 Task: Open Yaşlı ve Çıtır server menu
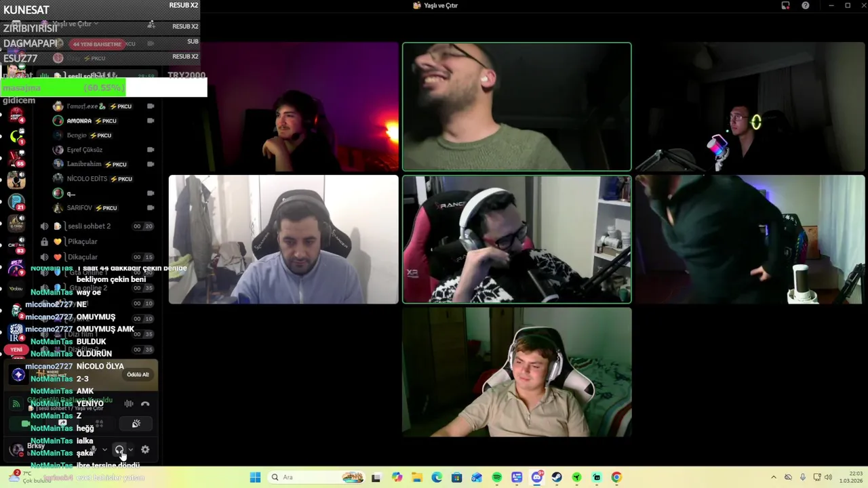pyautogui.click(x=75, y=24)
